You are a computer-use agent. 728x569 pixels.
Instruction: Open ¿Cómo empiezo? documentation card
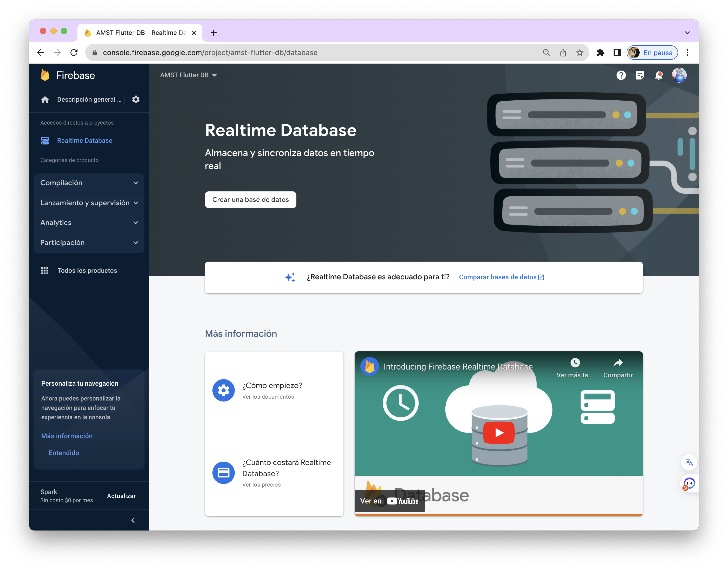tap(274, 390)
